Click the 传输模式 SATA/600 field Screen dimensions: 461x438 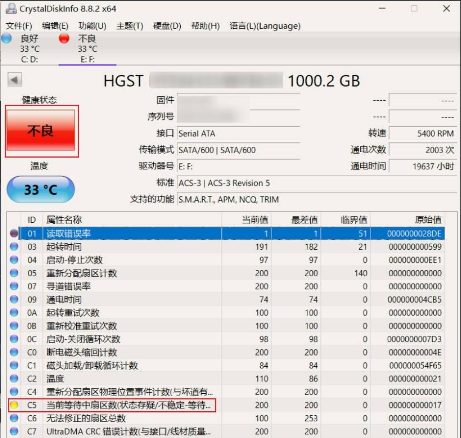239,150
